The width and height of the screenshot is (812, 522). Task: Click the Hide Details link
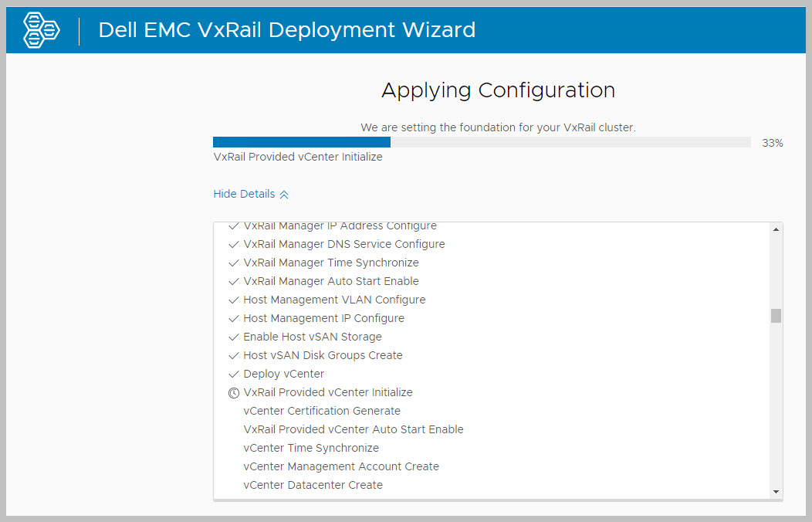click(x=244, y=194)
